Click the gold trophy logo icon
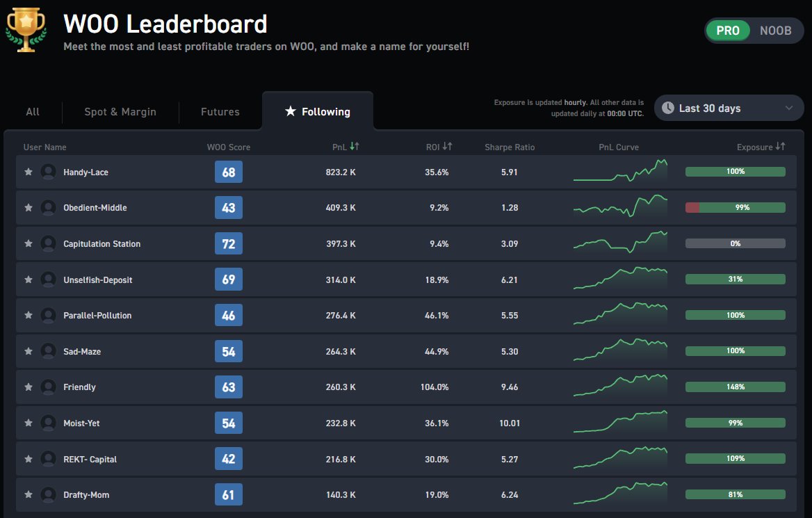 [x=26, y=30]
